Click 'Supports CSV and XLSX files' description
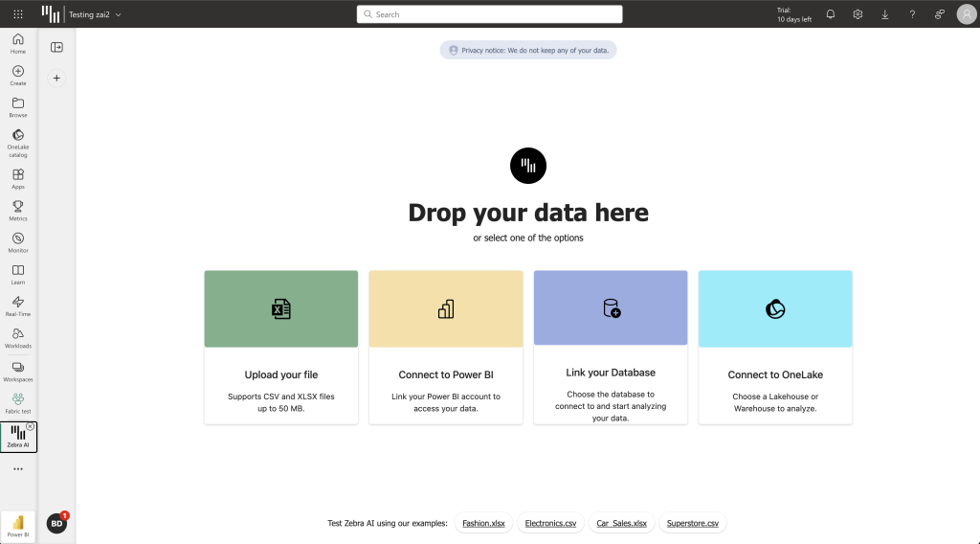The width and height of the screenshot is (980, 544). (x=281, y=402)
